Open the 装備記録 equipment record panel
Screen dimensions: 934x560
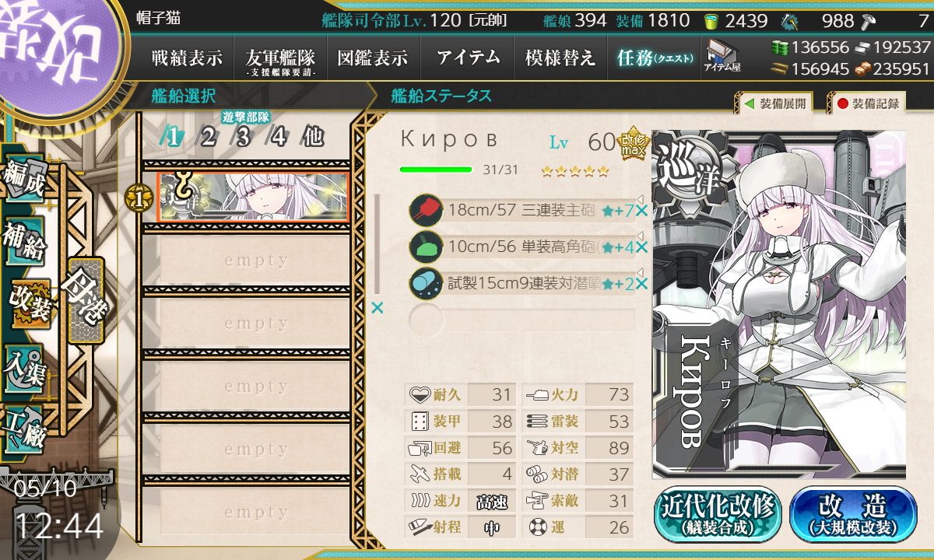pyautogui.click(x=867, y=103)
